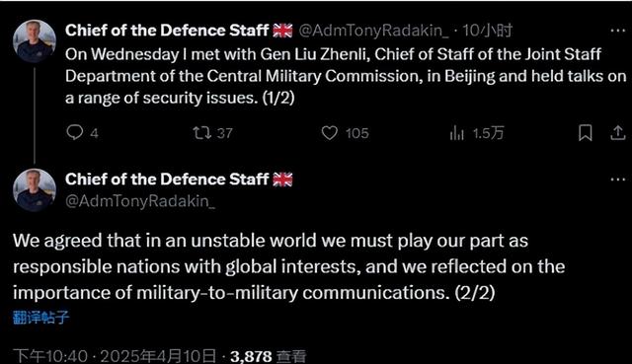Viewport: 632px width, 364px height.
Task: Click the 下午10:40 2025年4月10日 timestamp
Action: pos(115,356)
